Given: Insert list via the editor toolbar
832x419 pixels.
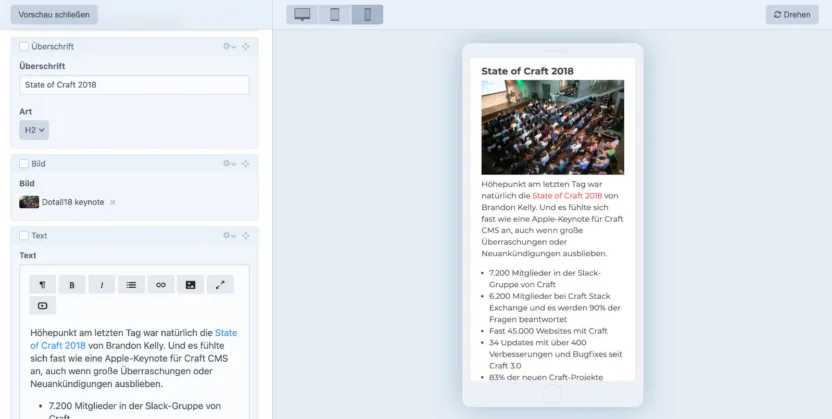Looking at the screenshot, I should point(131,285).
